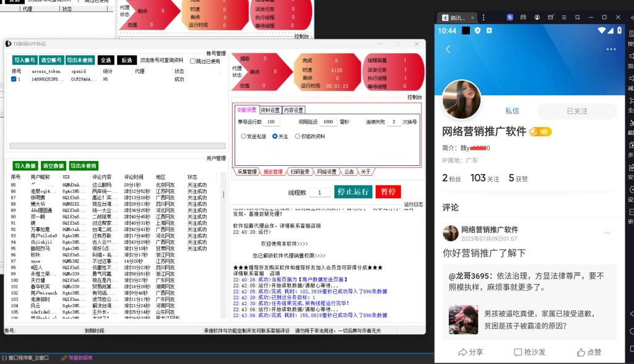Open the emulator tab vertical-dots menu

pyautogui.click(x=484, y=17)
